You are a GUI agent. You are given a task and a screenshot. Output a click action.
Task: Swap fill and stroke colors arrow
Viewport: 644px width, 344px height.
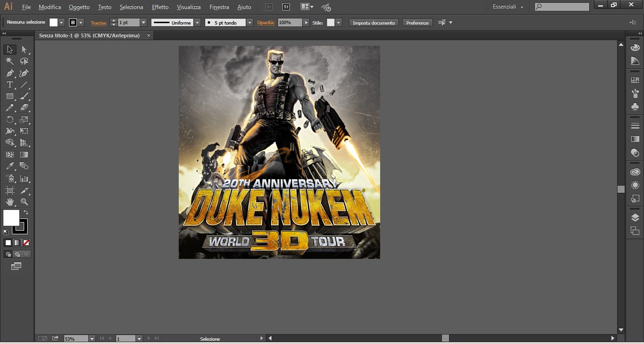(26, 213)
